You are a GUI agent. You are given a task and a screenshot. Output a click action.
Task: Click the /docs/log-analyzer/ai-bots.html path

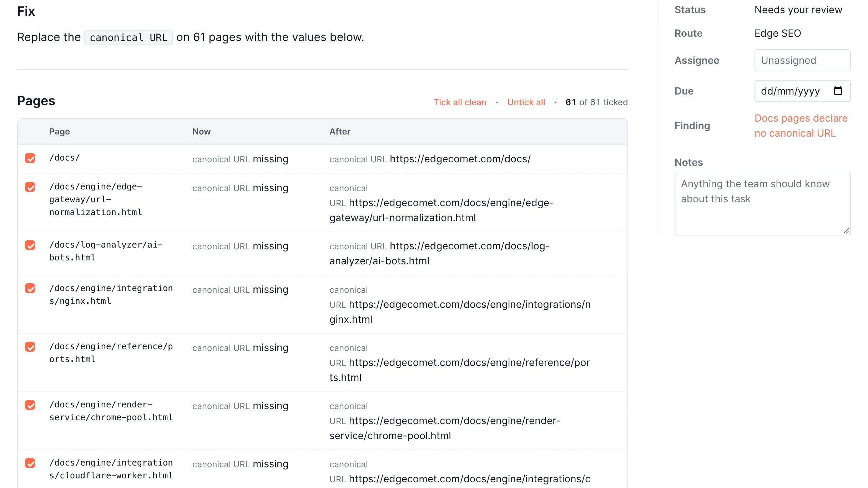106,251
